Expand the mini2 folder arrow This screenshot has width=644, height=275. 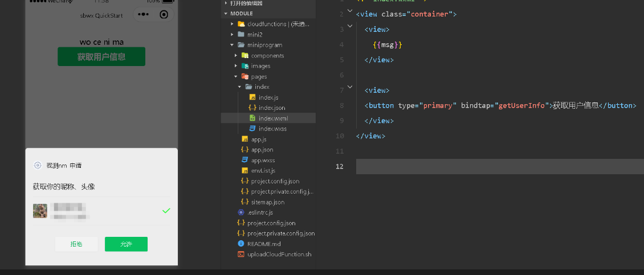[x=232, y=35]
